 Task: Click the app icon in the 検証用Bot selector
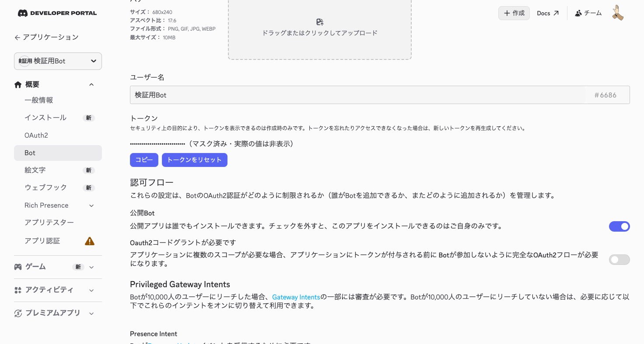pos(25,61)
